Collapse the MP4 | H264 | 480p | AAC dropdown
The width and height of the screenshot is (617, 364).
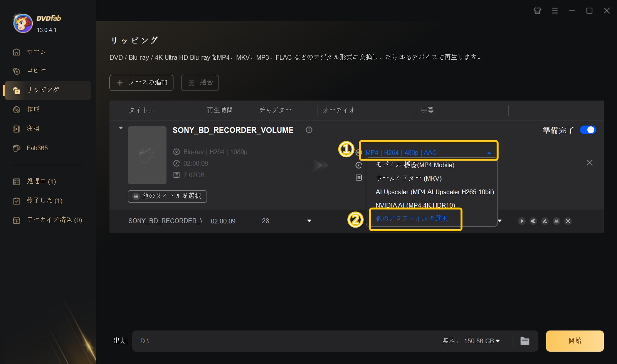tap(489, 153)
